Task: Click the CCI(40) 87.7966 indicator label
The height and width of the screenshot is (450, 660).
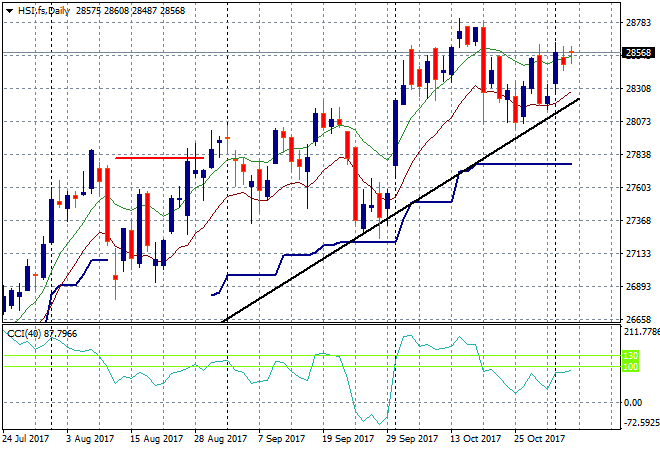Action: pyautogui.click(x=42, y=334)
